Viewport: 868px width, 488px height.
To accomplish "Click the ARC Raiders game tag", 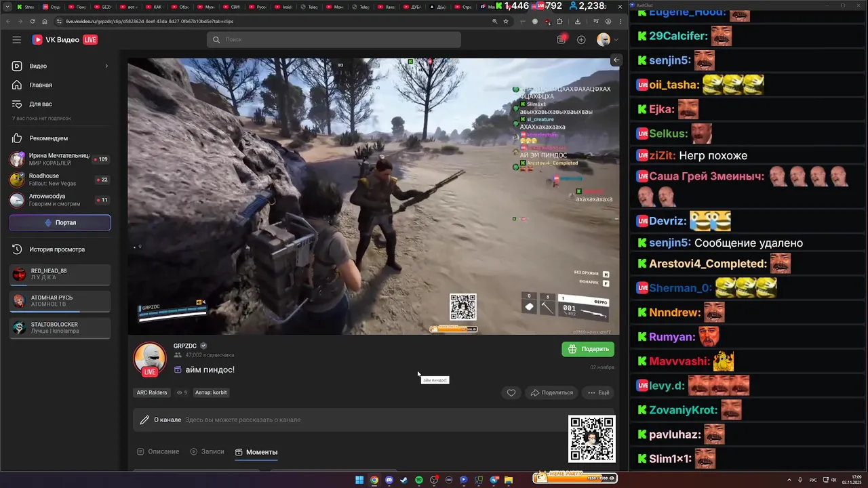I will click(152, 392).
